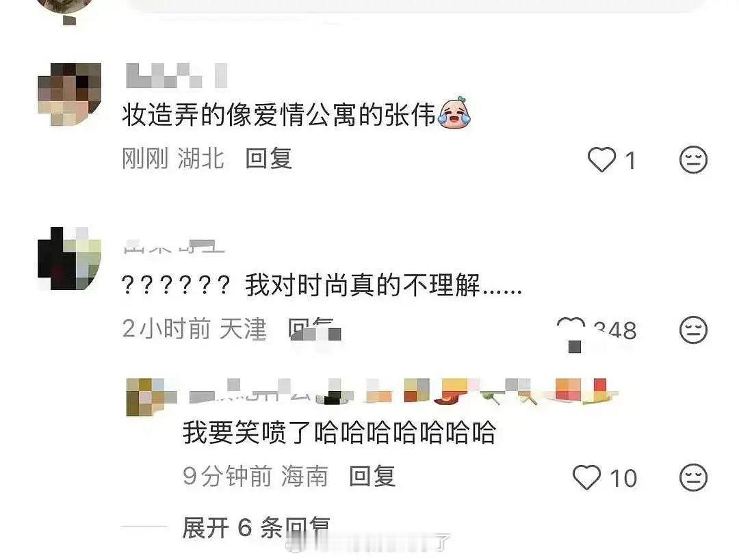Open avatar of 我对时尚 commenter

[x=69, y=258]
